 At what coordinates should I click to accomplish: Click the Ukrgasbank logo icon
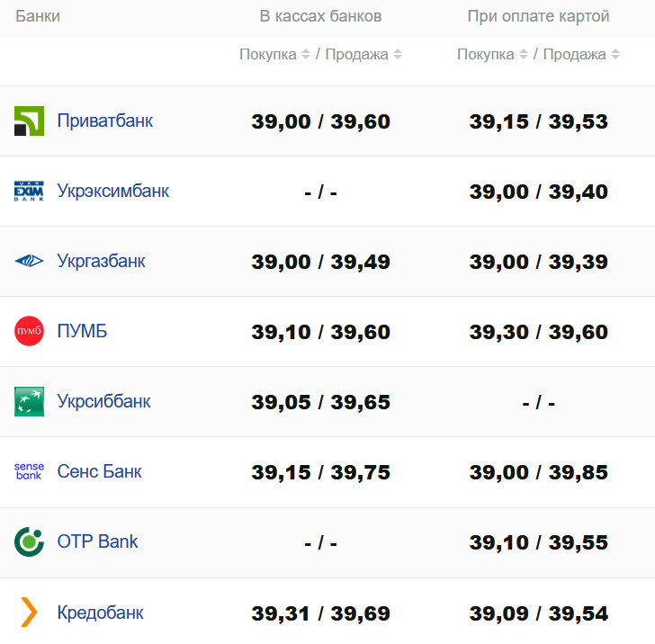click(29, 261)
